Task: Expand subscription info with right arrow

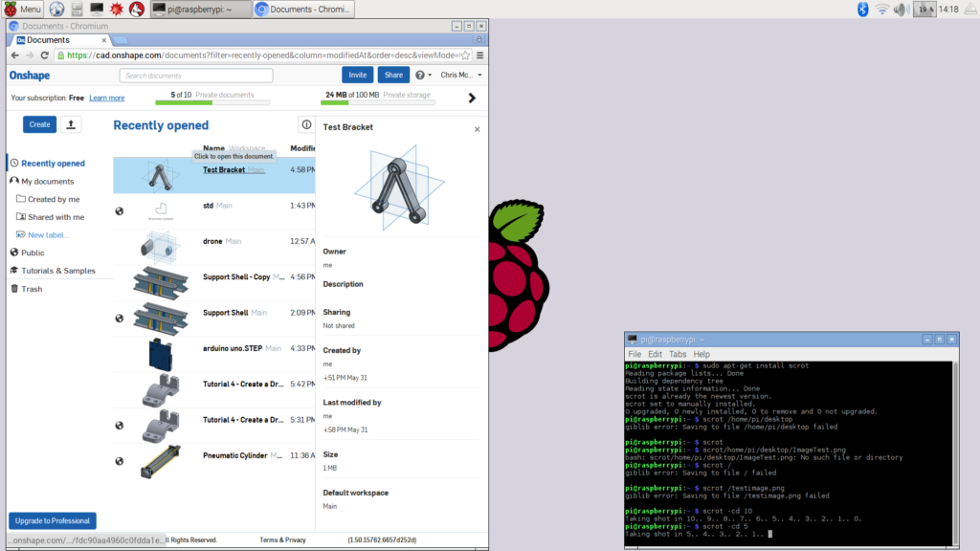Action: pyautogui.click(x=472, y=99)
